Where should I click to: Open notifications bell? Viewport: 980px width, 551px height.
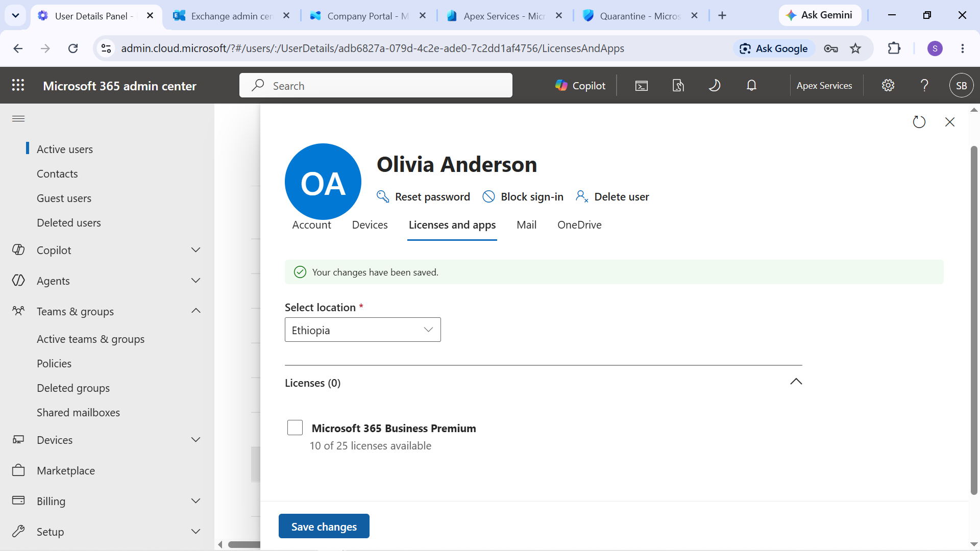pos(751,86)
